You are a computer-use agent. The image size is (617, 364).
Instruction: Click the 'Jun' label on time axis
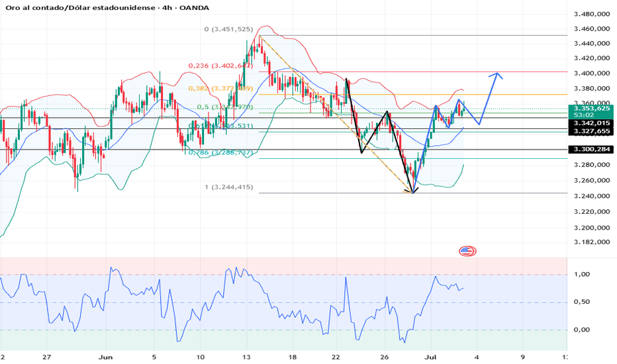pos(105,357)
